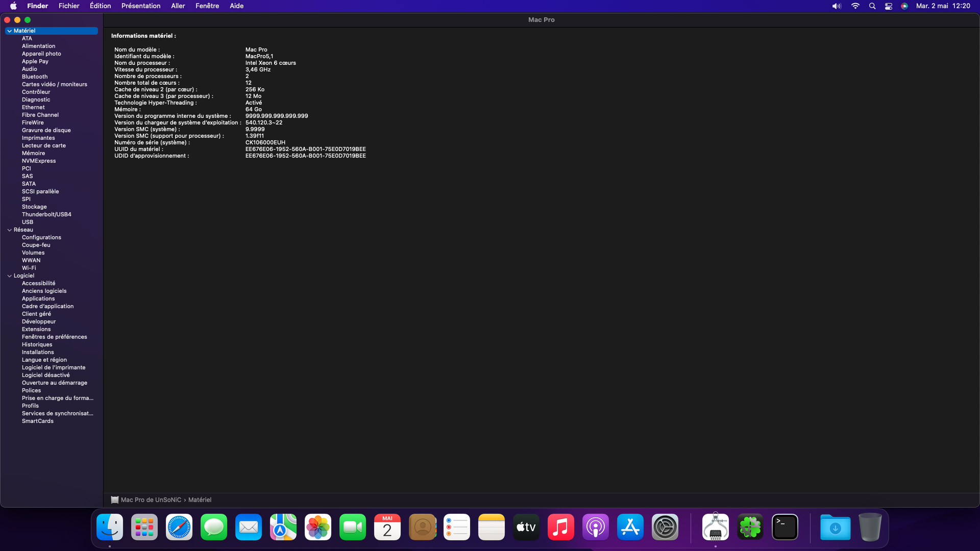The image size is (980, 551).
Task: Open System Information chip icon in Dock
Action: click(x=715, y=527)
